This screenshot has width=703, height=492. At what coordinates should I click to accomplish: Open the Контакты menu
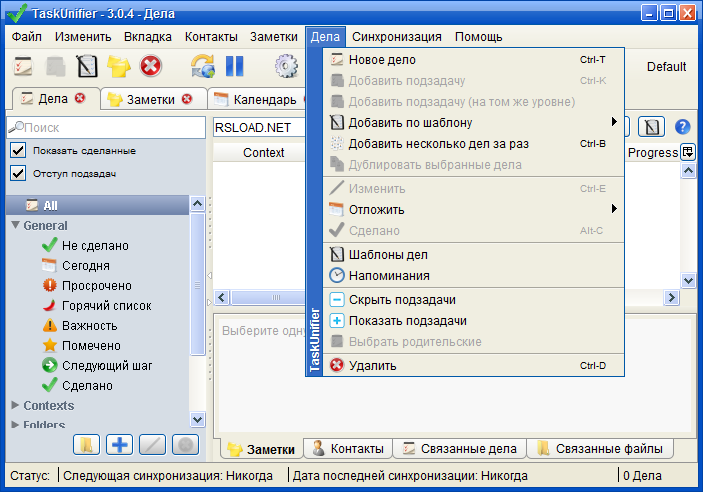coord(211,36)
